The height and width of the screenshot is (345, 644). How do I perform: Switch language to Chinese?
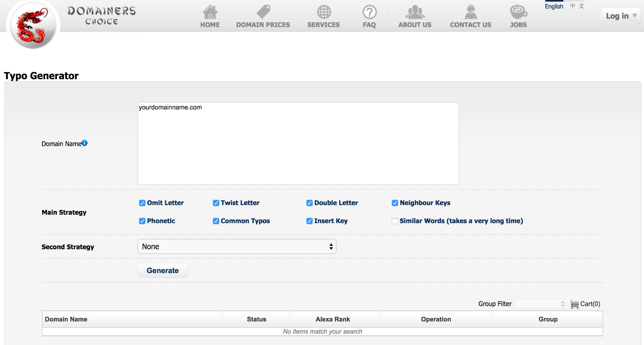point(577,6)
